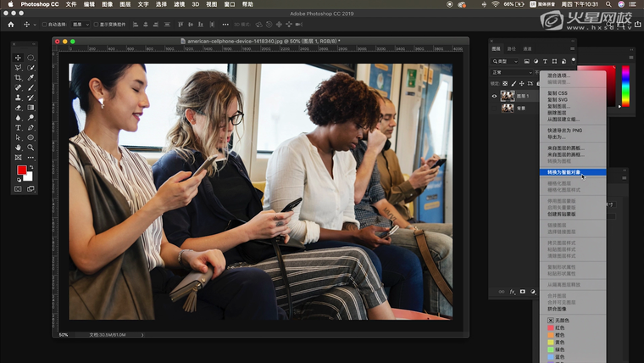Image resolution: width=644 pixels, height=363 pixels.
Task: Select the 背景 layer thumbnail
Action: [x=508, y=108]
